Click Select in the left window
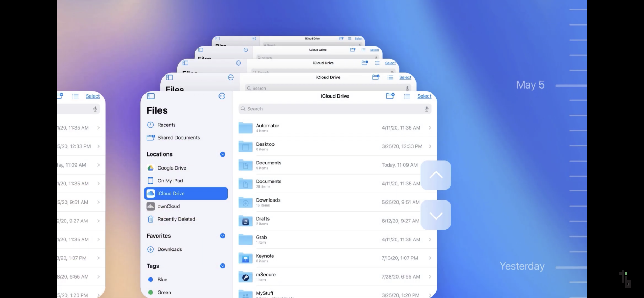 (93, 96)
